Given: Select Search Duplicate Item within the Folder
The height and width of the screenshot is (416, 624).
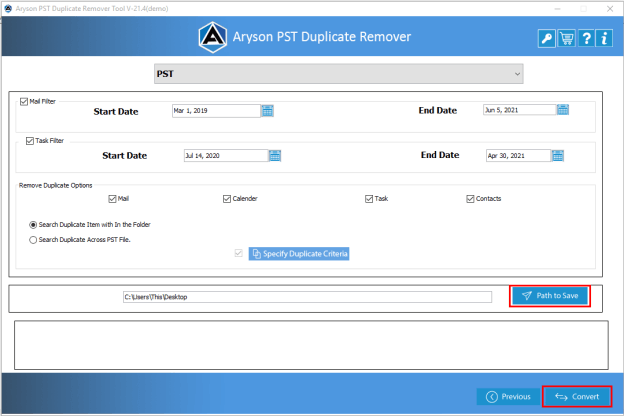Looking at the screenshot, I should [x=33, y=225].
